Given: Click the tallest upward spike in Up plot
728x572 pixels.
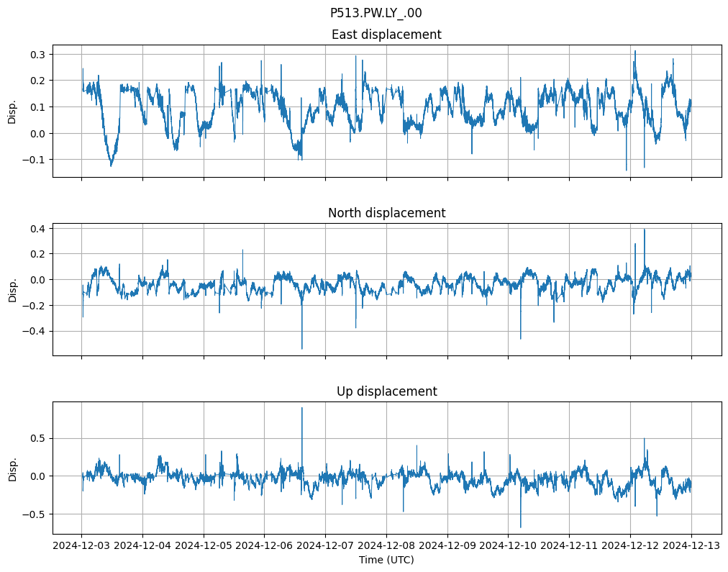Looking at the screenshot, I should point(301,410).
